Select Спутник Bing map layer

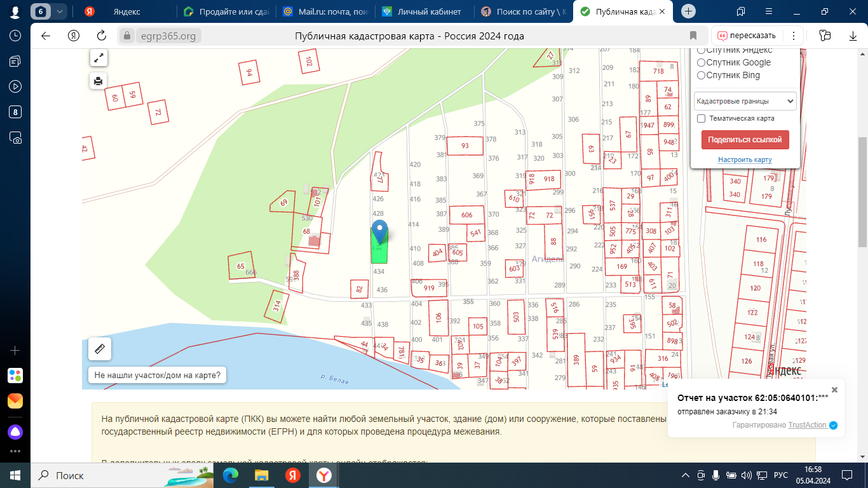(702, 75)
